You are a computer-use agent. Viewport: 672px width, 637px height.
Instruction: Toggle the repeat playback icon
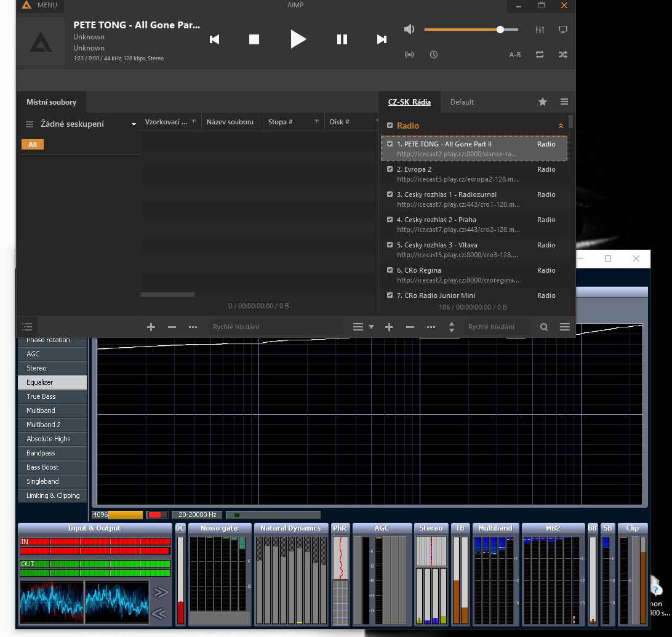point(540,54)
